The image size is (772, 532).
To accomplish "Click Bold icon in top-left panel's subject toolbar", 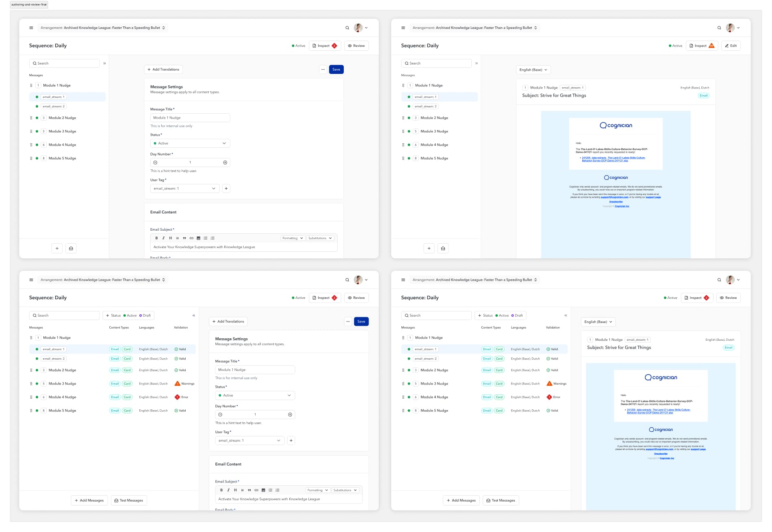I will pos(156,238).
